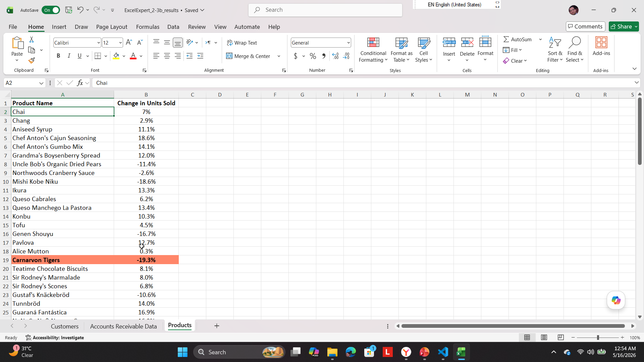Switch to the Formulas ribbon tab
The width and height of the screenshot is (644, 362).
tap(148, 27)
